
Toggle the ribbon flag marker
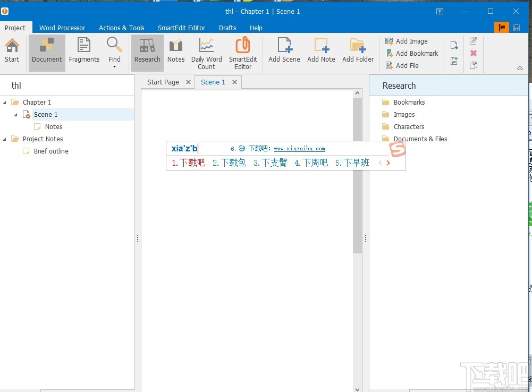[x=501, y=27]
